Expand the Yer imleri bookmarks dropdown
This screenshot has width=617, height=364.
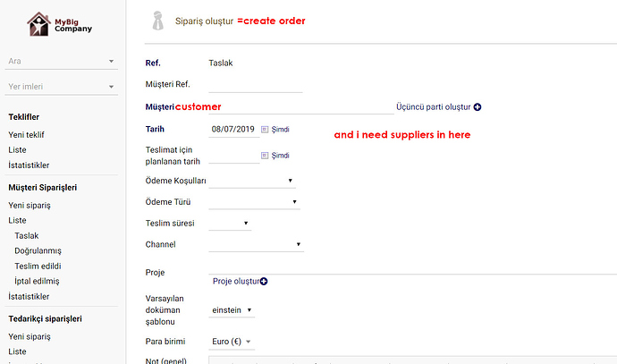click(x=111, y=87)
